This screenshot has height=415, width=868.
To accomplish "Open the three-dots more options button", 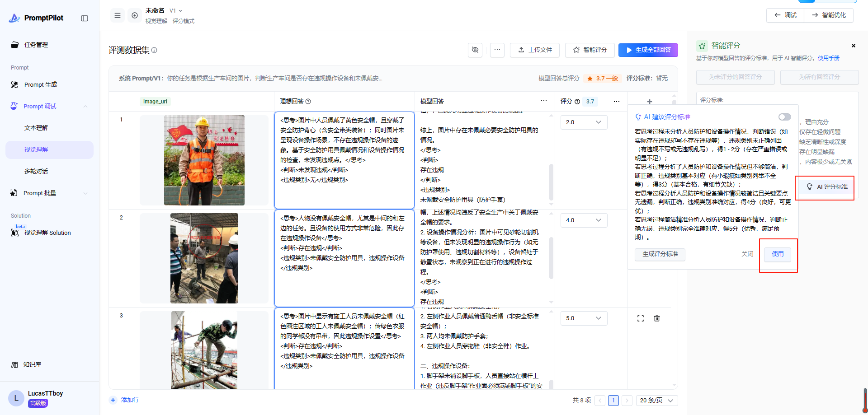I will coord(497,50).
